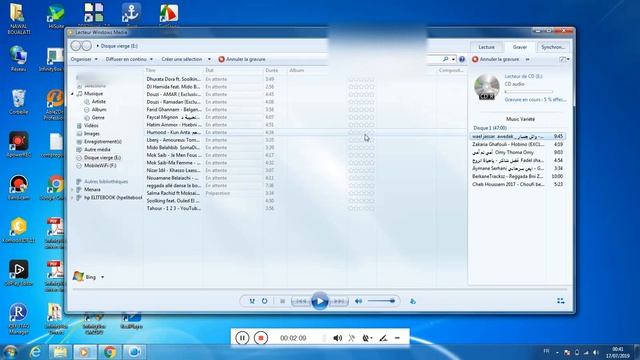Select Artiste under Musique
640x360 pixels.
tap(95, 102)
